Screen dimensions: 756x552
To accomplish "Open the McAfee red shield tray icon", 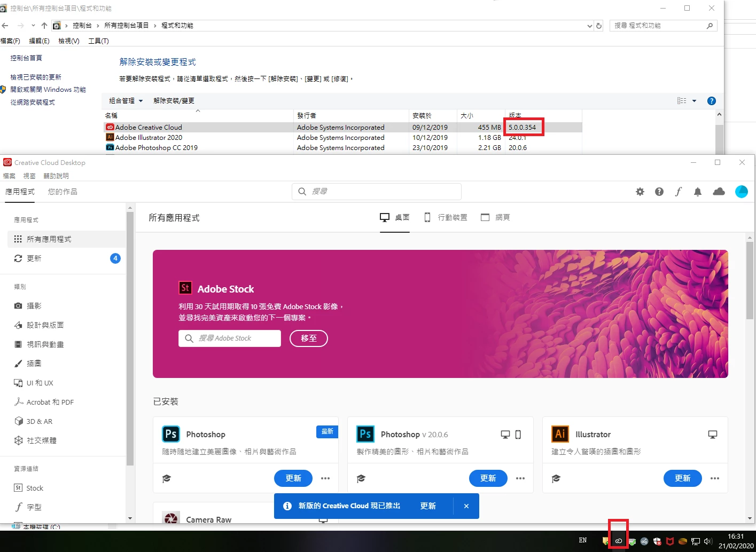I will (x=669, y=541).
